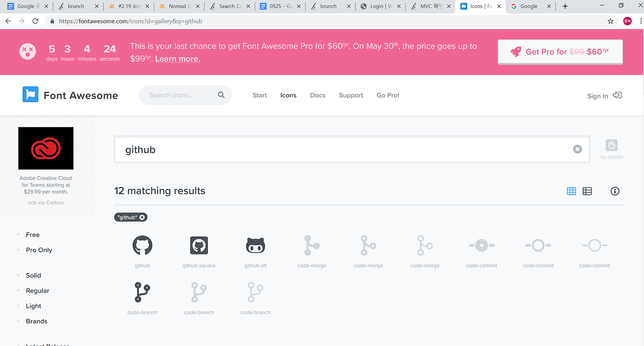Open a new browser tab

[x=565, y=6]
